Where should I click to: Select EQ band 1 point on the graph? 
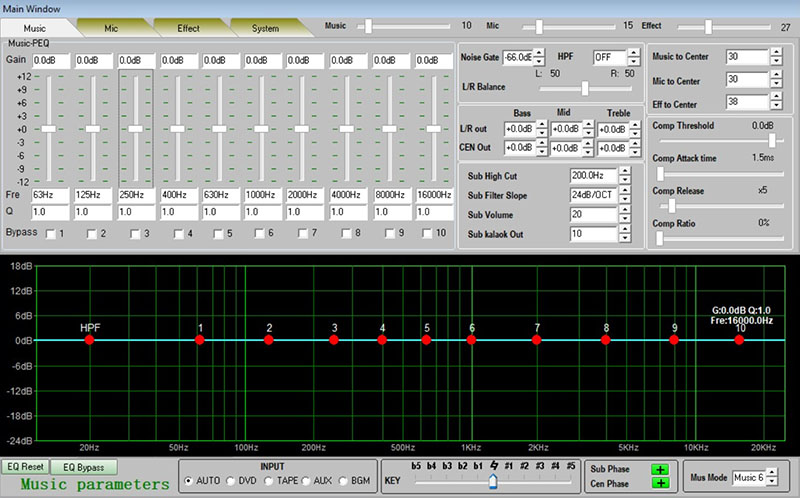coord(200,340)
